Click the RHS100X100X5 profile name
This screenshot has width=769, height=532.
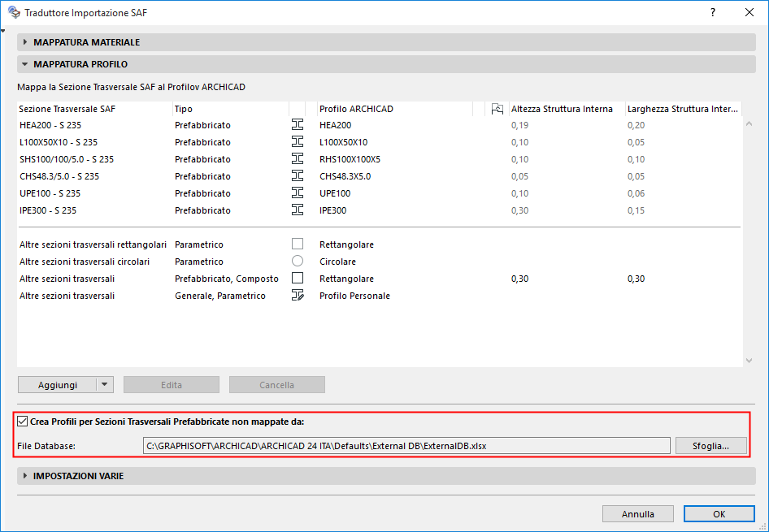pyautogui.click(x=350, y=159)
